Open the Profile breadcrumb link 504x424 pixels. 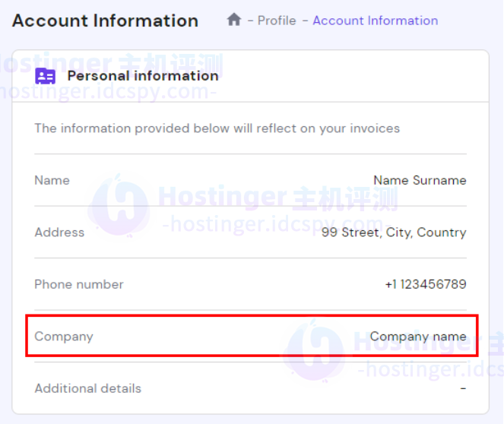[x=277, y=21]
